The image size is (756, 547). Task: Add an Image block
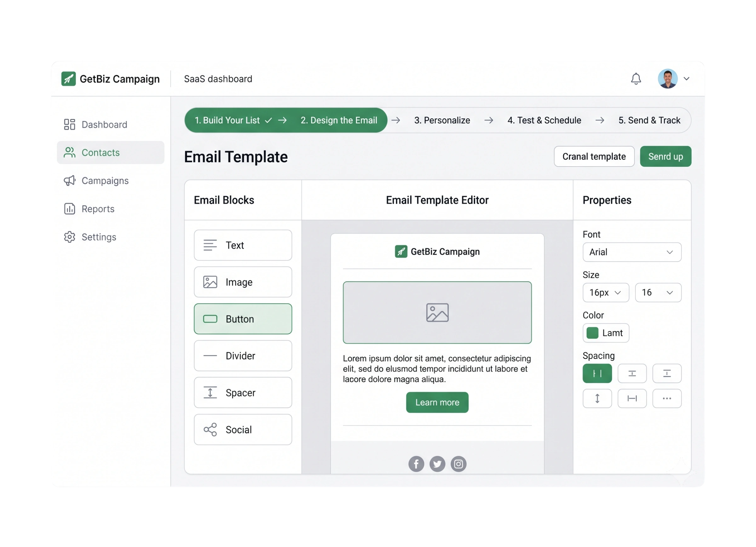pyautogui.click(x=243, y=282)
